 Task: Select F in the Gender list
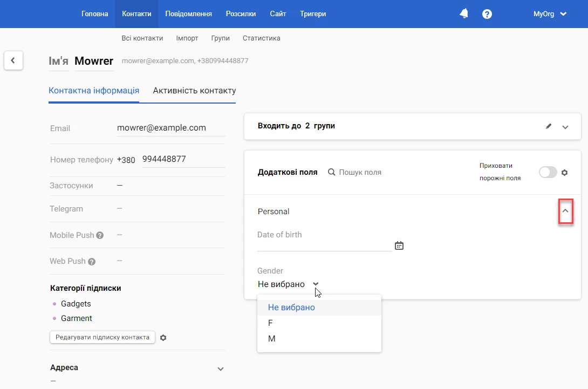(x=319, y=323)
